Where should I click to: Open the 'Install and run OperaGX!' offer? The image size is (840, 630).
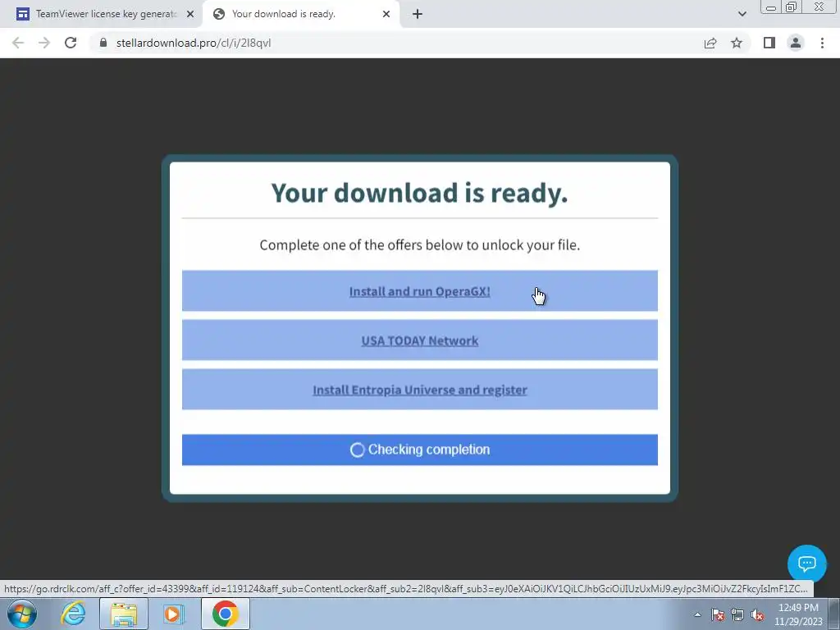click(x=419, y=291)
